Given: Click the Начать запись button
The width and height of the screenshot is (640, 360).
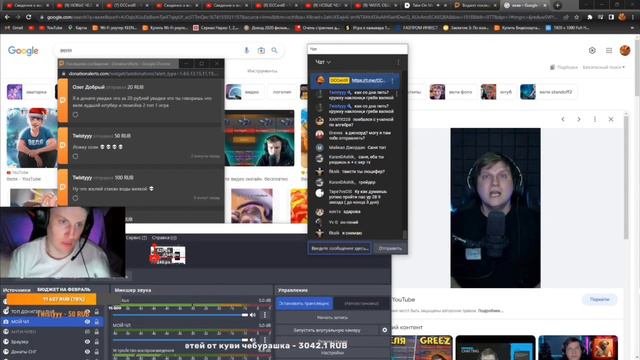Looking at the screenshot, I should [332, 317].
